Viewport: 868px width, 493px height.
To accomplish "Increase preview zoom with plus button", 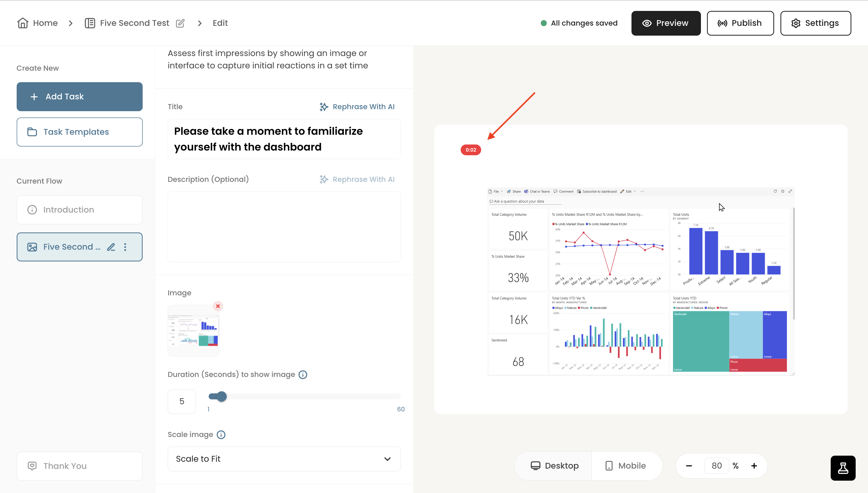I will point(754,466).
